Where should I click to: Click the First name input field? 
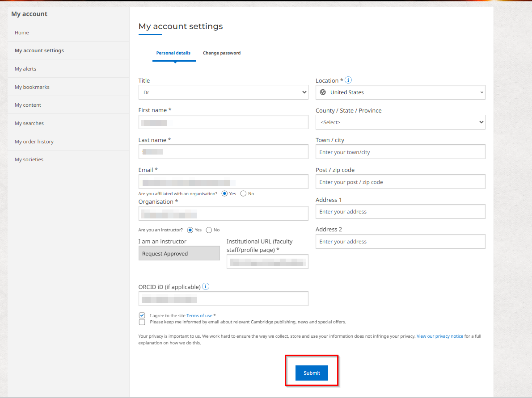(x=223, y=122)
